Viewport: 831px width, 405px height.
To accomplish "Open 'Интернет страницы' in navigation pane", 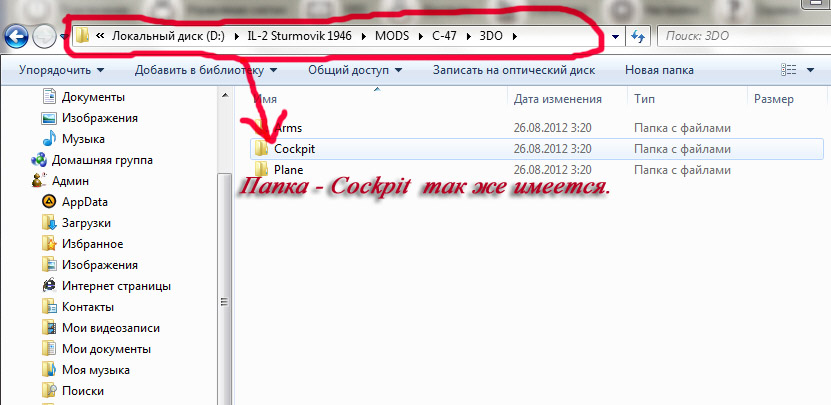I will (x=117, y=286).
